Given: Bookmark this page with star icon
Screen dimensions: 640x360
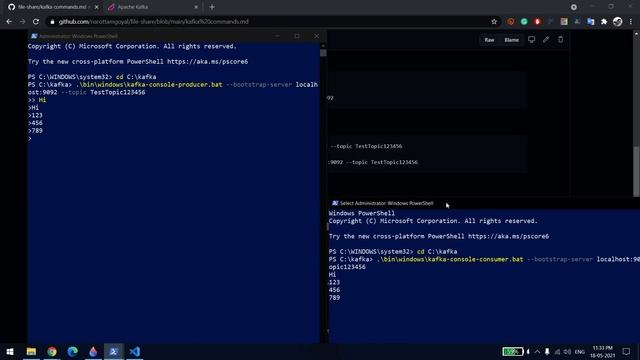Looking at the screenshot, I should tap(494, 22).
